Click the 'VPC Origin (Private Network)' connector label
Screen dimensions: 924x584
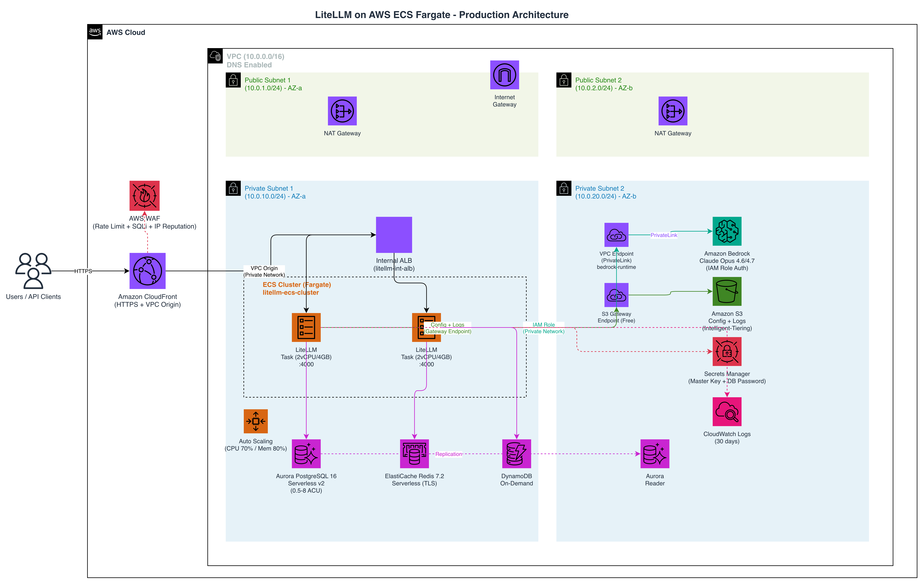click(x=264, y=271)
